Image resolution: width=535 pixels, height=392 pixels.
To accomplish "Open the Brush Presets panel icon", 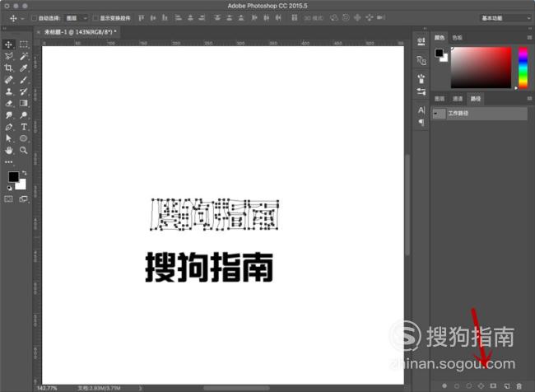I will tap(421, 79).
